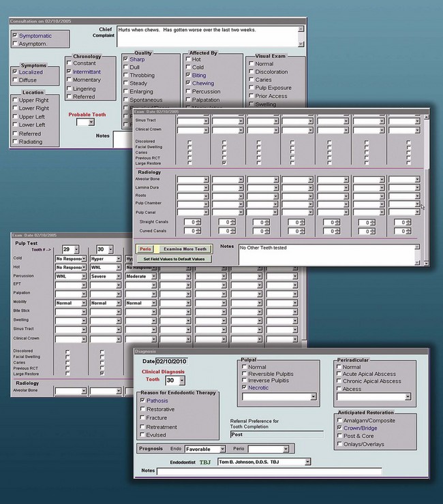
Task: Uncheck Intermittant under Chronology
Action: (69, 71)
